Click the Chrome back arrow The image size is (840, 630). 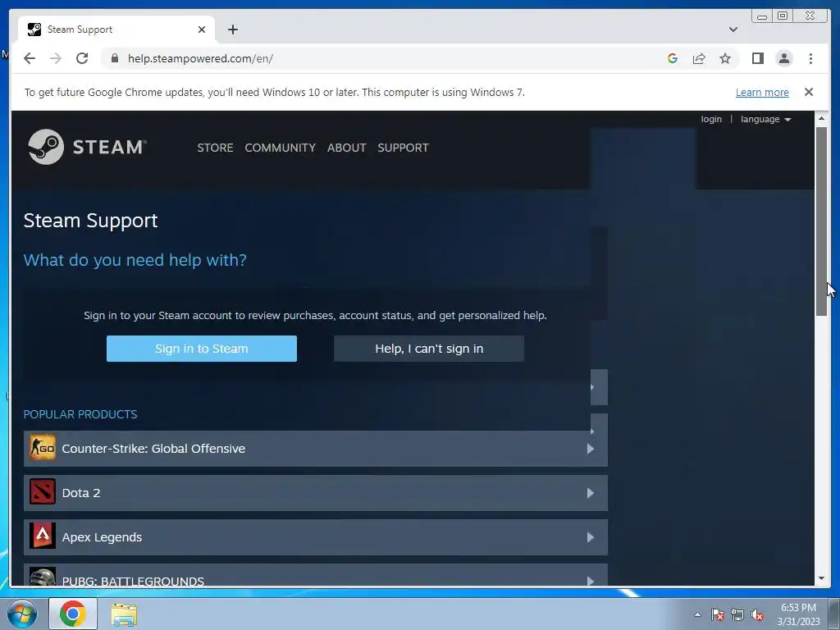coord(30,58)
